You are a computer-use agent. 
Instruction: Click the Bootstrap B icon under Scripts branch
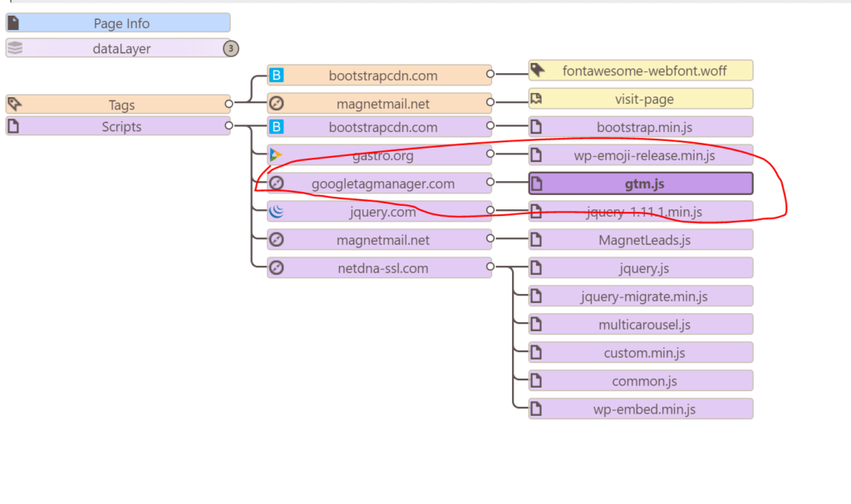pos(276,127)
